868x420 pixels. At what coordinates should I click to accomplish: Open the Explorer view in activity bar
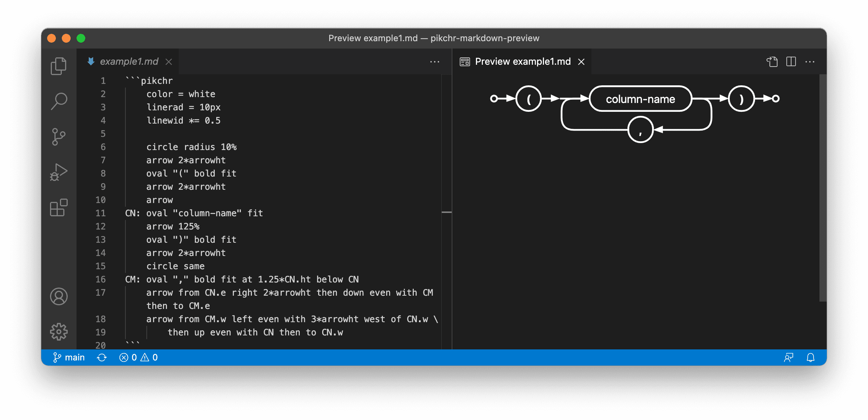tap(58, 66)
